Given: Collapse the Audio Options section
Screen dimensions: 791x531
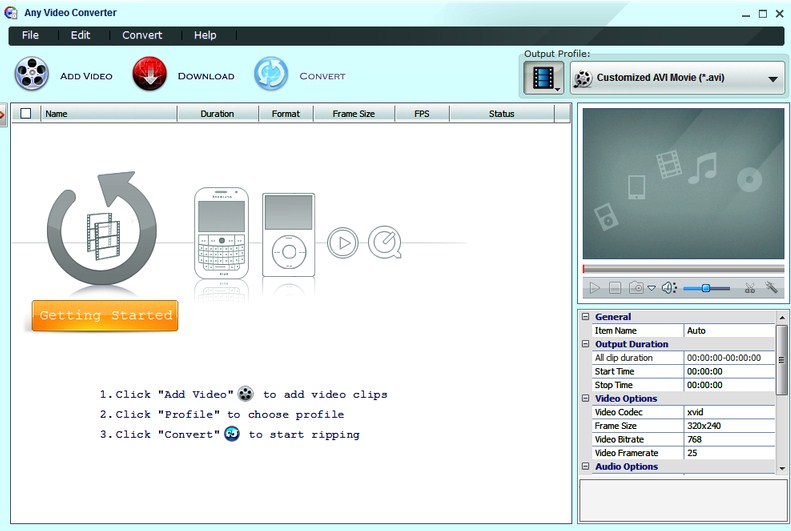Looking at the screenshot, I should click(585, 466).
